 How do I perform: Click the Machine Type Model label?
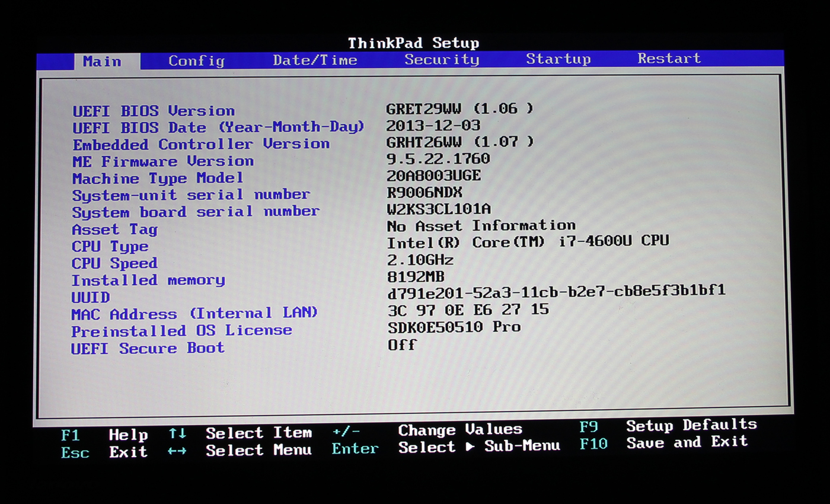click(158, 178)
